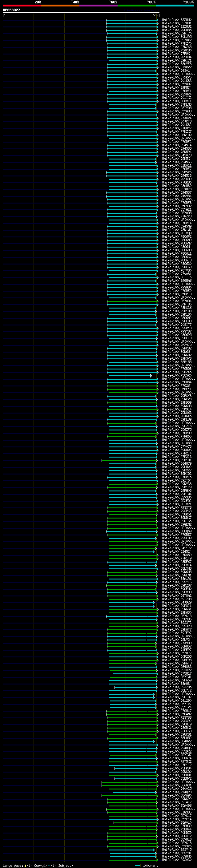Select hit label UniRef100_A9SST8
Image resolution: width=197 pixels, height=868 pixels.
177,507
